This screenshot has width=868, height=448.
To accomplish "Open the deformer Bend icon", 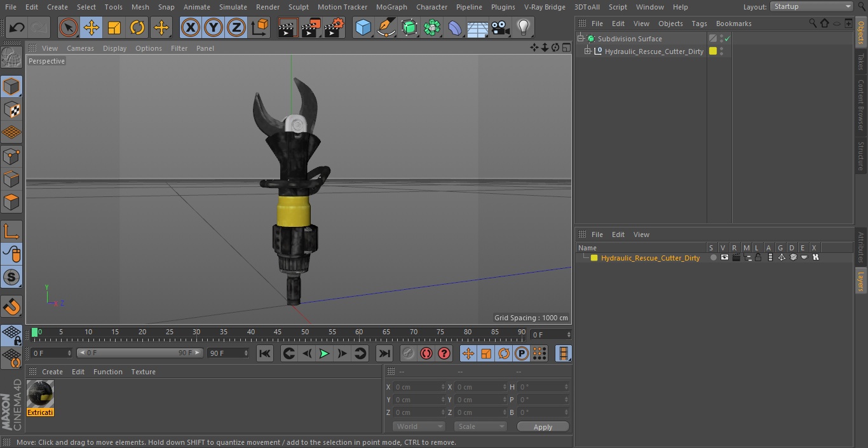I will coord(455,27).
